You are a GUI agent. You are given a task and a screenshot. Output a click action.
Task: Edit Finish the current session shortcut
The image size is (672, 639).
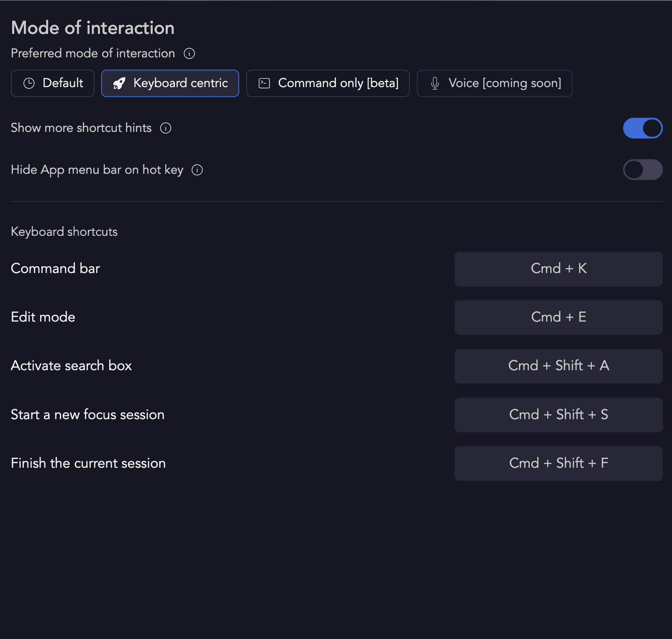coord(558,464)
